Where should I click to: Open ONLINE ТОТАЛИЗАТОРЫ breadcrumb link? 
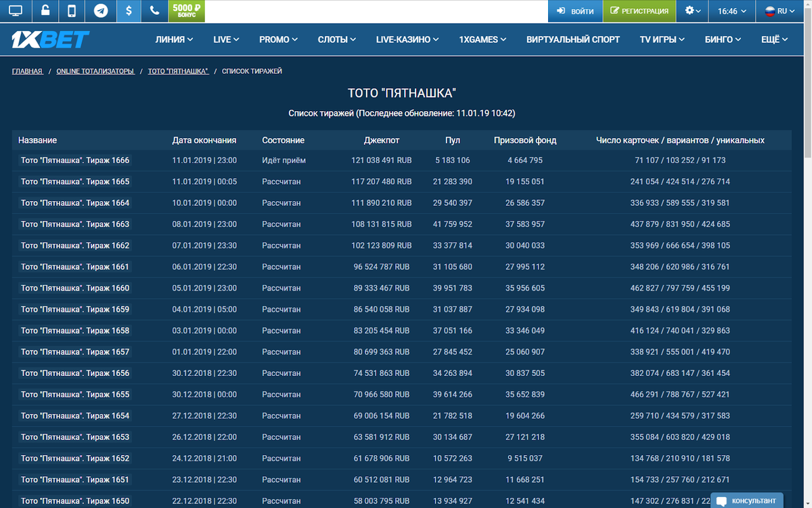95,71
